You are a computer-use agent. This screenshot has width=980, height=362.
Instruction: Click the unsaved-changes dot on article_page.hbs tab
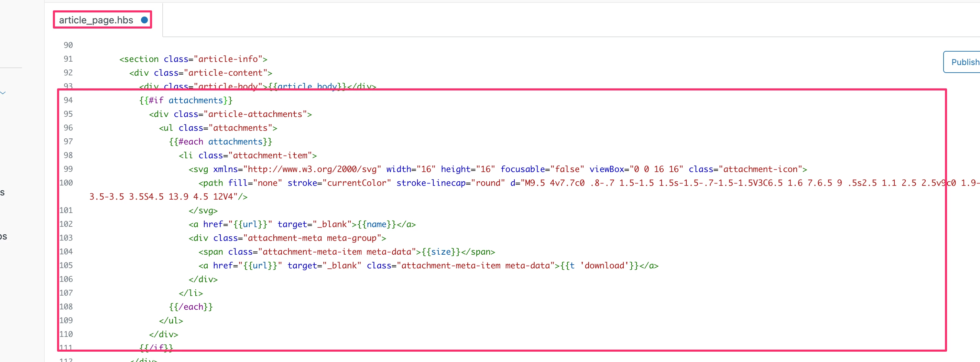click(x=144, y=20)
